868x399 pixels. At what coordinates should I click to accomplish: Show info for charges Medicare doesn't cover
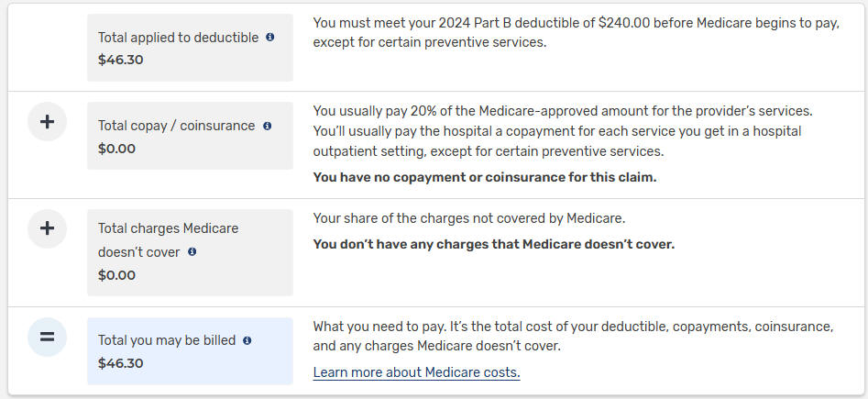click(192, 251)
